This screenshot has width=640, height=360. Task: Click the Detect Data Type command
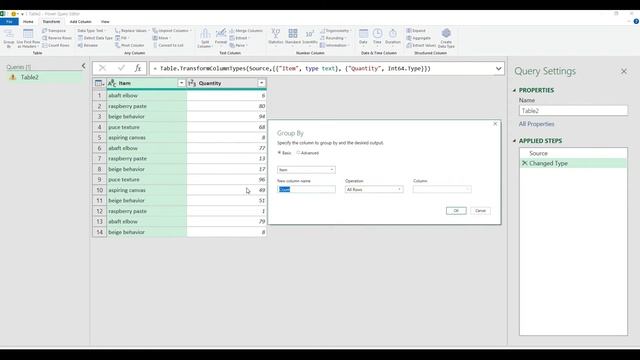95,38
